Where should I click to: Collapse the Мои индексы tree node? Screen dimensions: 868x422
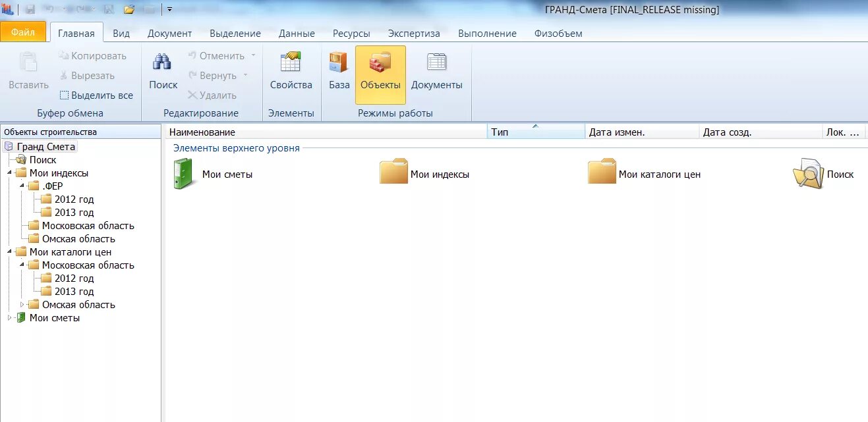[x=10, y=173]
